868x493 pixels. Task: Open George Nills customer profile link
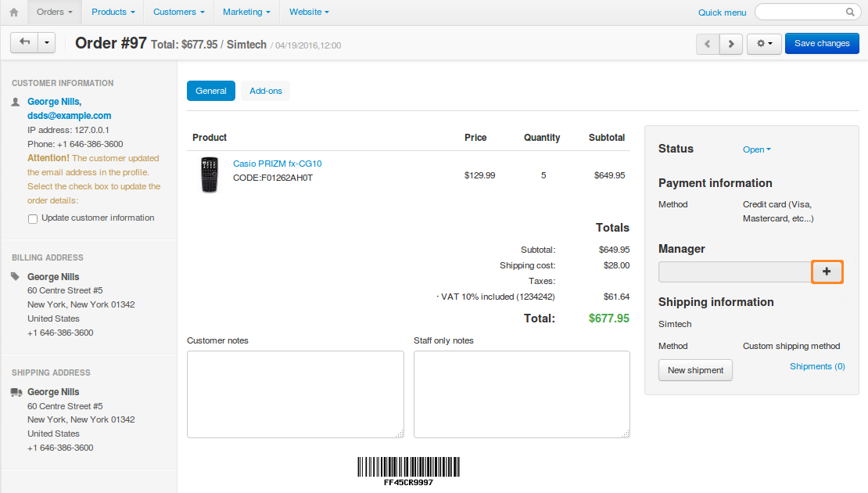coord(54,102)
